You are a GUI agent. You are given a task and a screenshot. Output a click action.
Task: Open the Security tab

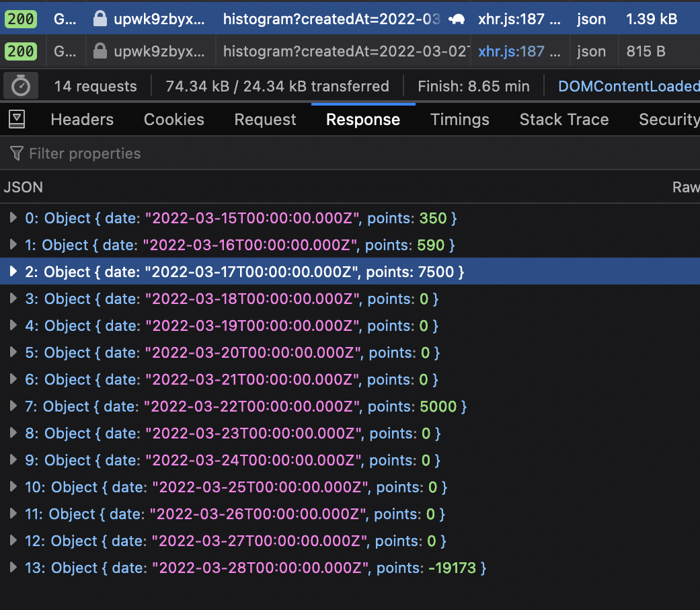[x=669, y=119]
